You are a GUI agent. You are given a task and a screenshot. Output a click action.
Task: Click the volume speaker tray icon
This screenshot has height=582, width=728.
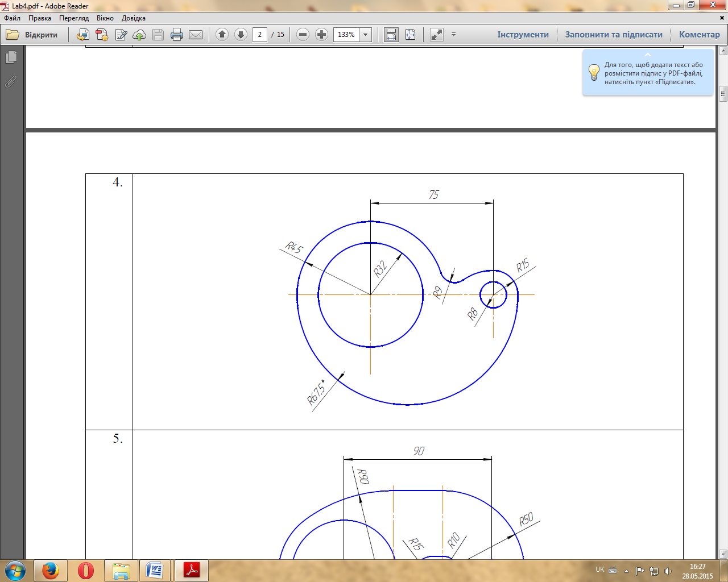(x=668, y=571)
